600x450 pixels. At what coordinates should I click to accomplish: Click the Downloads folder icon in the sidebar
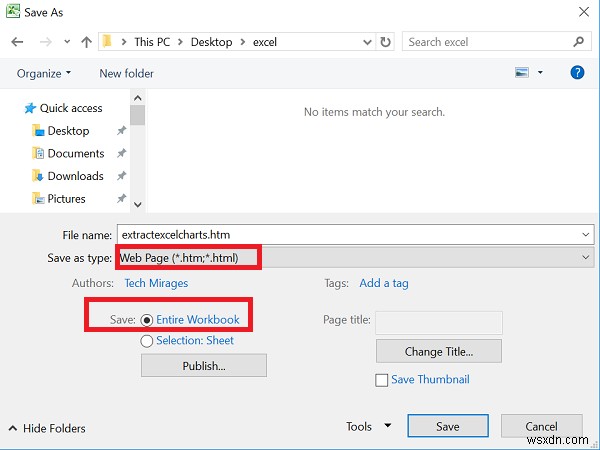tap(37, 176)
